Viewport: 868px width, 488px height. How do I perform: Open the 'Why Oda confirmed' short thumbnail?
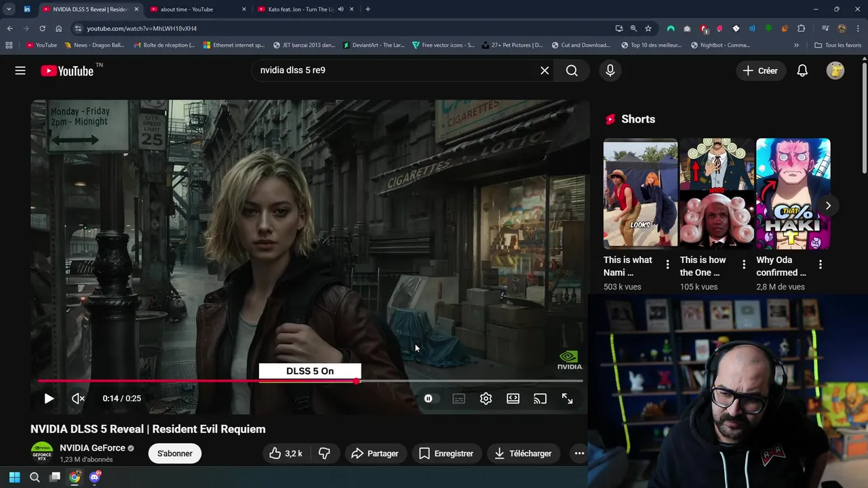pyautogui.click(x=793, y=193)
